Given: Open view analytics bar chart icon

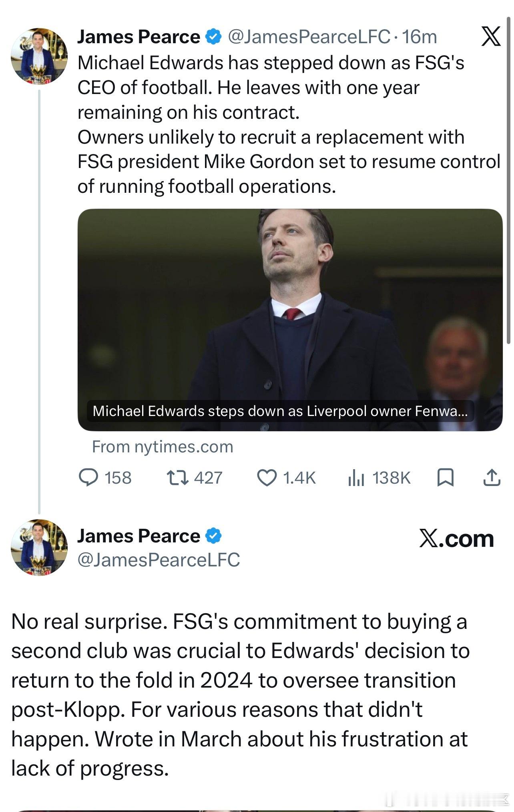Looking at the screenshot, I should pos(356,478).
